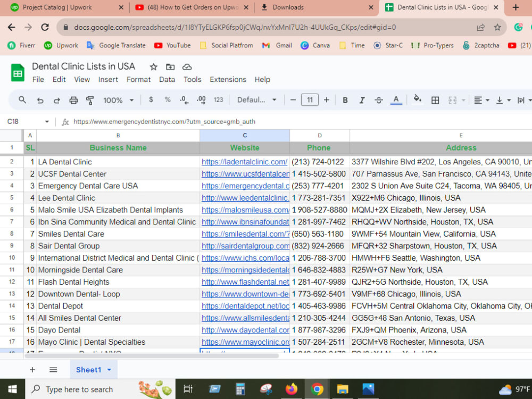Decrease font size with minus button

click(x=293, y=100)
